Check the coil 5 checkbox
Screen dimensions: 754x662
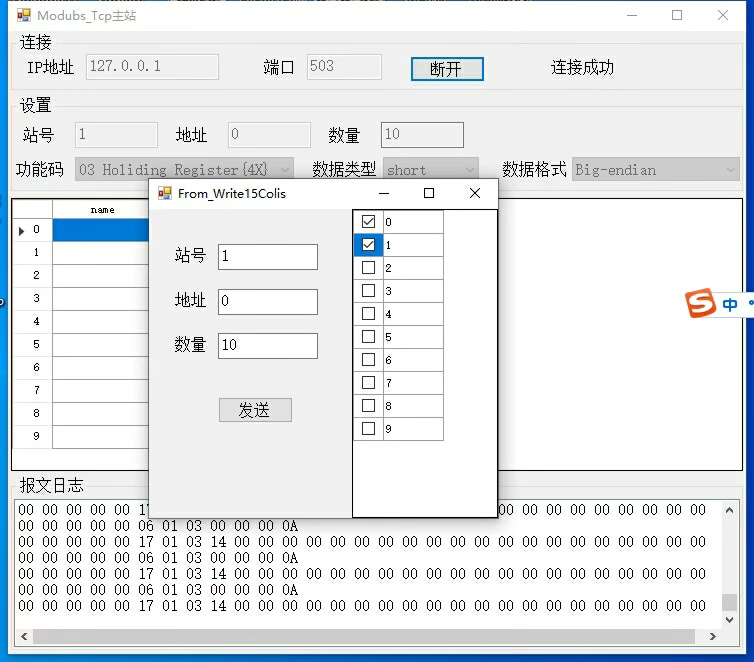click(368, 337)
